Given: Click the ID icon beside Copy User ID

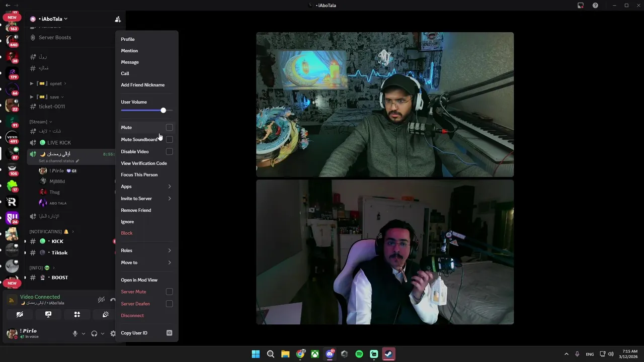Looking at the screenshot, I should click(169, 333).
